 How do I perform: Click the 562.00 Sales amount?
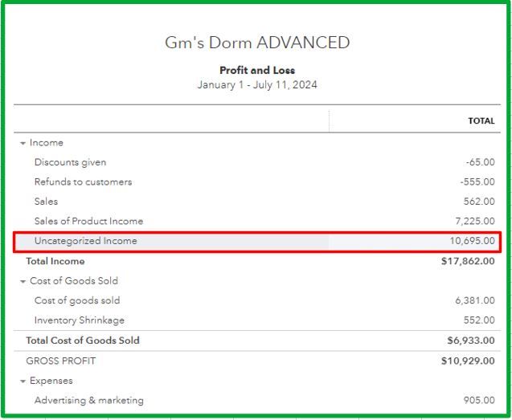[479, 202]
